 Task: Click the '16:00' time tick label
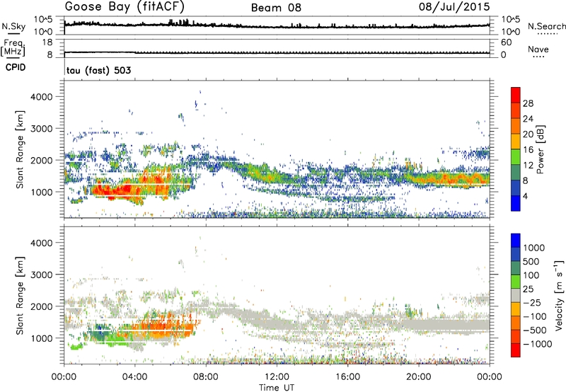(347, 377)
